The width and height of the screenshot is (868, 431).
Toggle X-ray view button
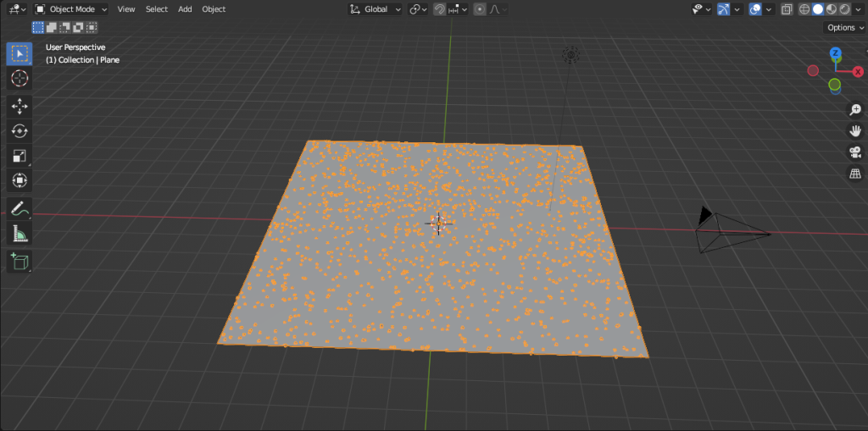(786, 9)
